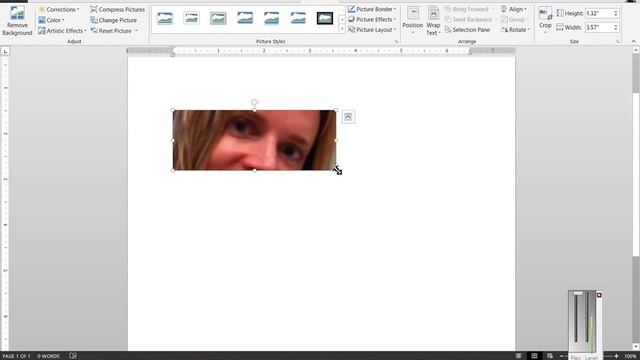Adjust the Height spinner arrows
Screen dimensions: 640x360
(616, 13)
